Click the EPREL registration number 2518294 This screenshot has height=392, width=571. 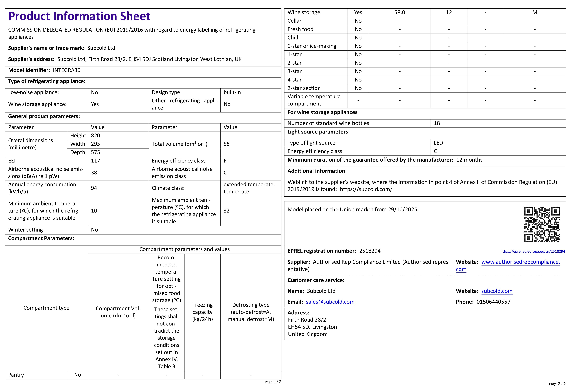tap(370, 251)
